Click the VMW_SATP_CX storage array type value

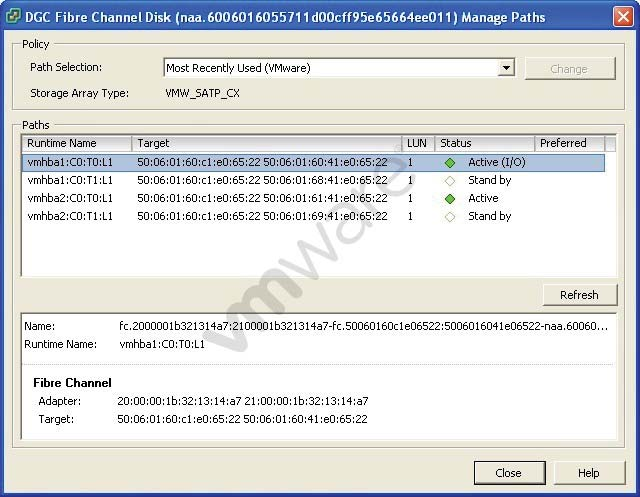click(x=202, y=93)
